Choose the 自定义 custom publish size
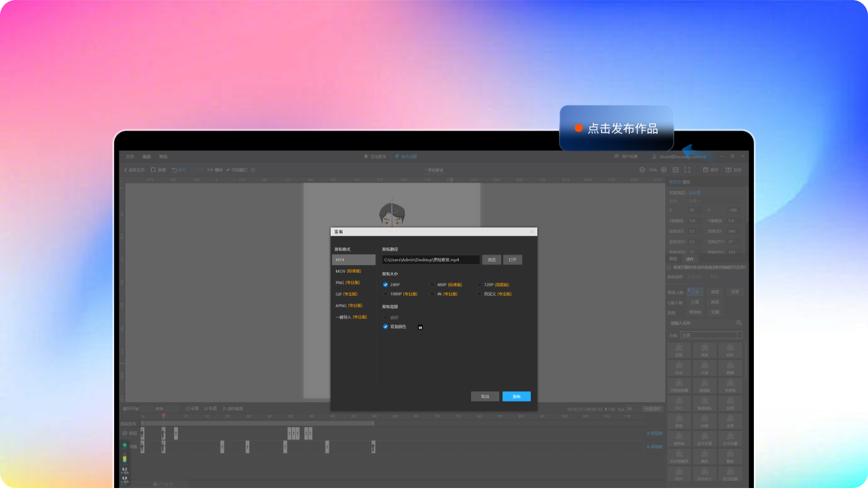 [494, 294]
